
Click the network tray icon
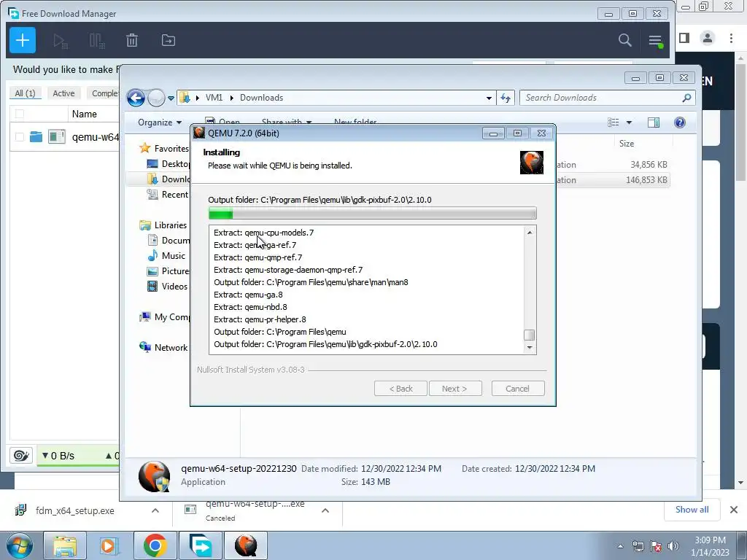(638, 546)
